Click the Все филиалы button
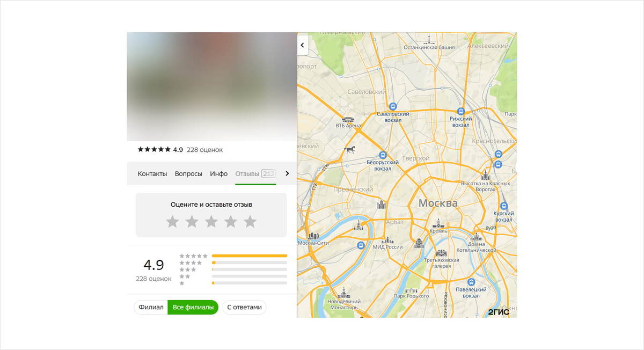This screenshot has width=644, height=350. coord(193,307)
